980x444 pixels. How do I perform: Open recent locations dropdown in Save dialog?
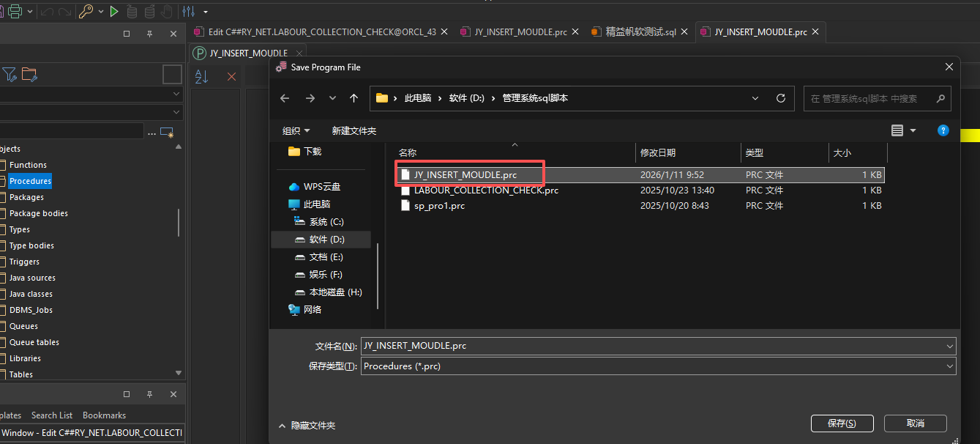332,98
